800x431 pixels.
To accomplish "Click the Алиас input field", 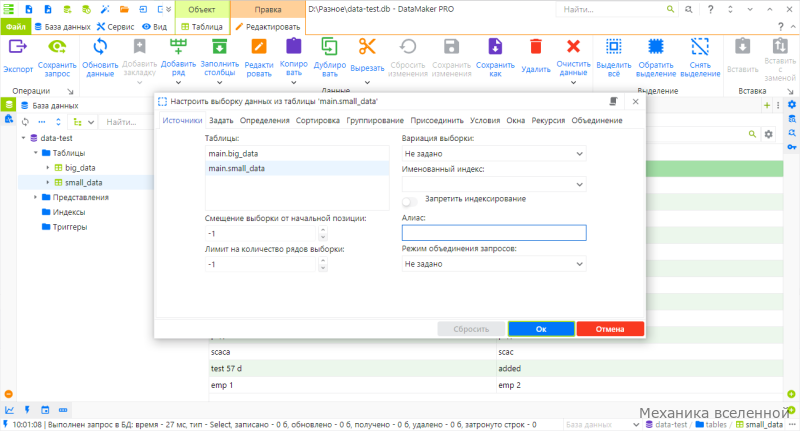I will (494, 233).
